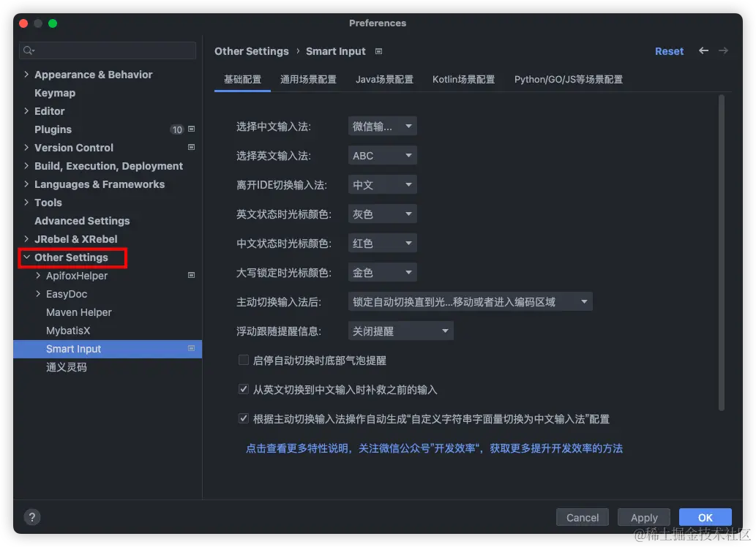Open the 浮动跟随提醒信息 dropdown
The width and height of the screenshot is (756, 547).
pos(400,331)
